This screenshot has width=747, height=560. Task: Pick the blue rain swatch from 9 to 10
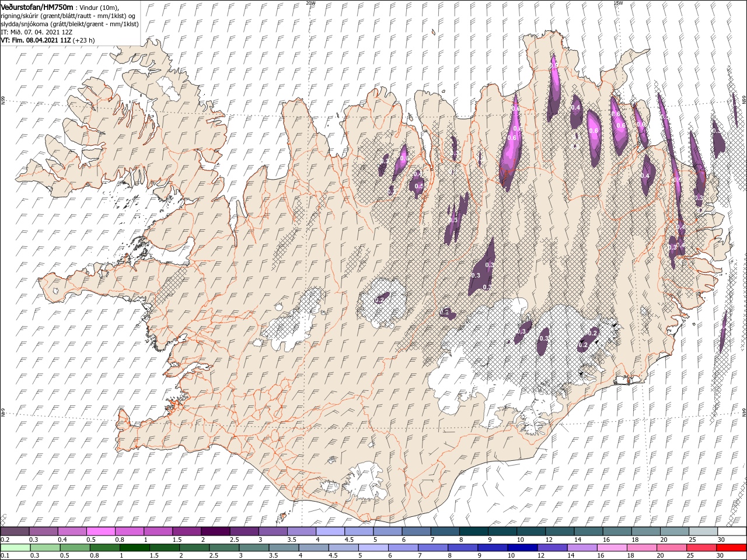tap(492, 547)
